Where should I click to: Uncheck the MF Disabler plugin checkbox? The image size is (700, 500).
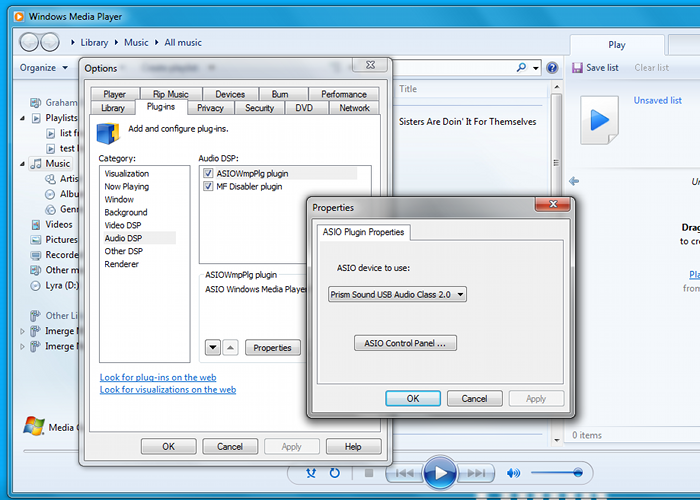[208, 186]
